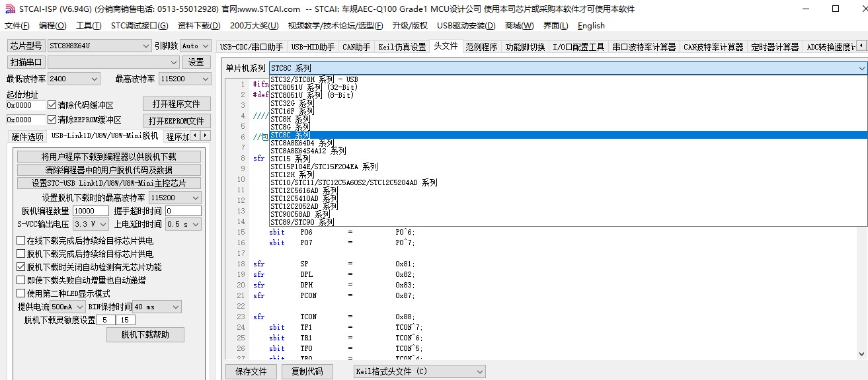This screenshot has width=868, height=380.
Task: Open the 编程(O) menu
Action: point(53,26)
